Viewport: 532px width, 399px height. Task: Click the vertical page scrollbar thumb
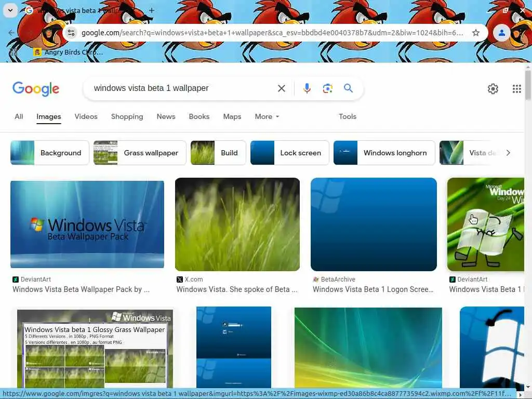[528, 85]
